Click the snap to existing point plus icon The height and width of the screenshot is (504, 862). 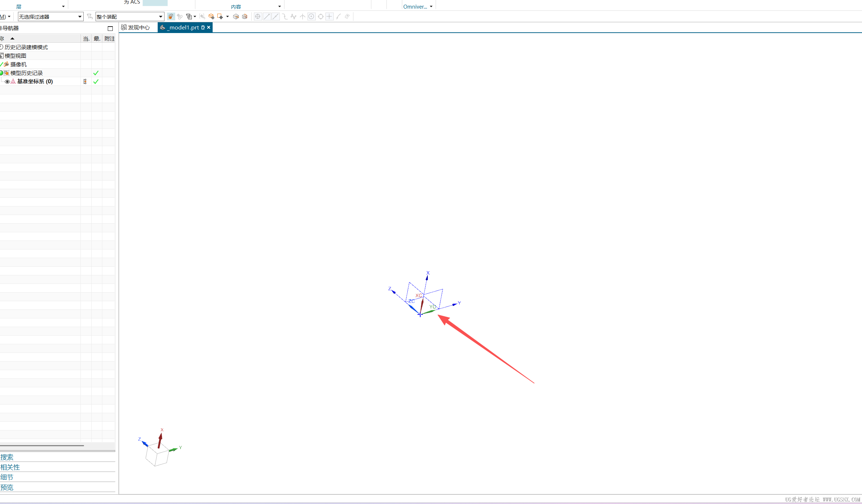329,17
